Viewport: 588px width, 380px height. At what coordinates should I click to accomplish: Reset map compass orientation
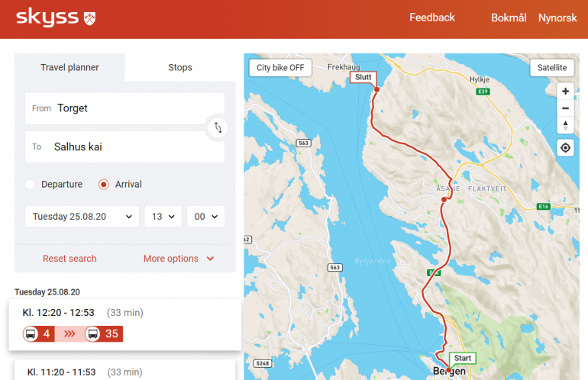tap(565, 125)
